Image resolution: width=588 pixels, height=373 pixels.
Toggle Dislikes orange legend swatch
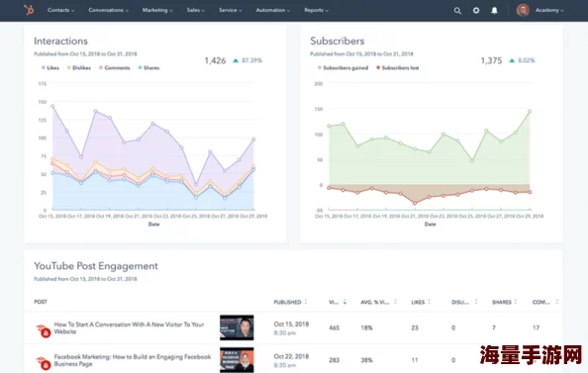69,68
